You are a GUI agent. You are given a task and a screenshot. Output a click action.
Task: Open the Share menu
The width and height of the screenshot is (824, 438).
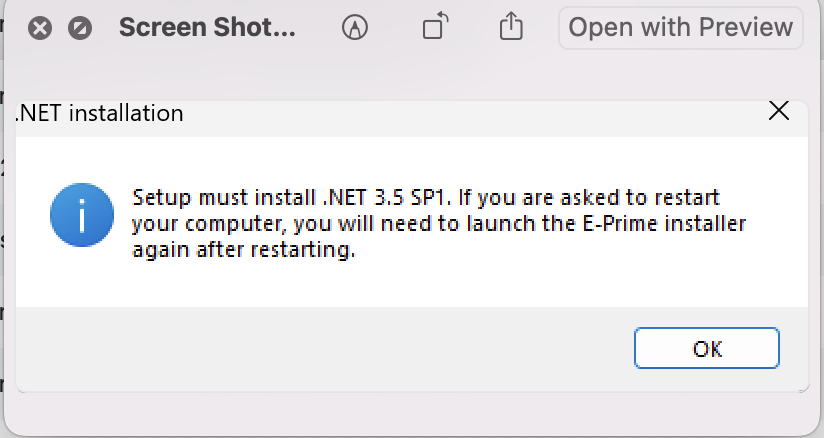(511, 27)
